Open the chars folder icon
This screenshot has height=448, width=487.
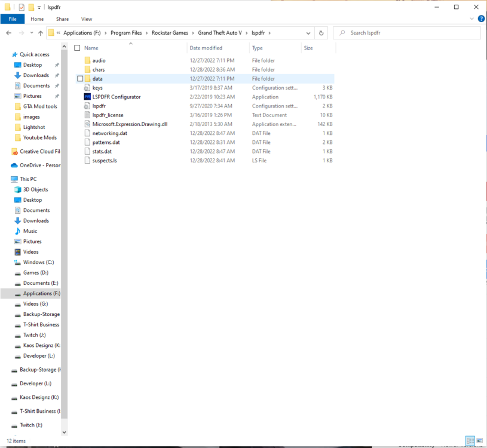[87, 69]
